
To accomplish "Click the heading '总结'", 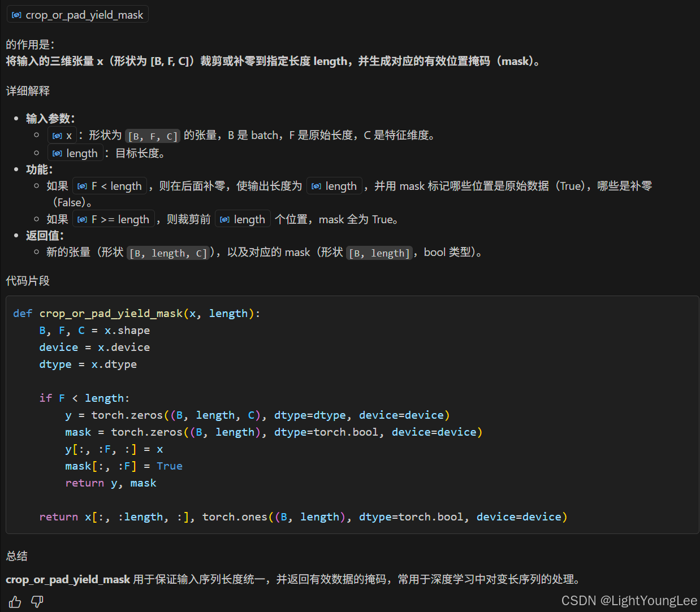I will tap(17, 556).
